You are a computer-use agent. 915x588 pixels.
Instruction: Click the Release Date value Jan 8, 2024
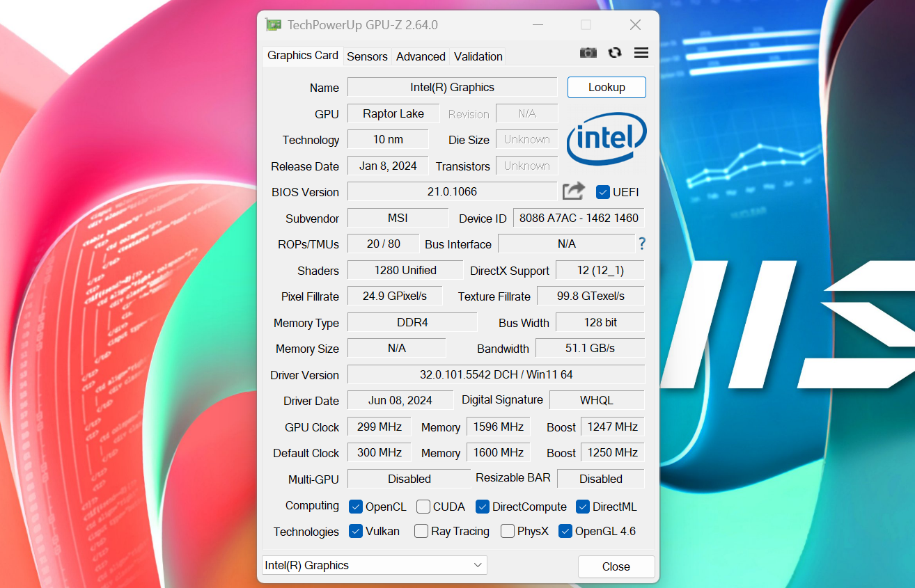point(388,166)
